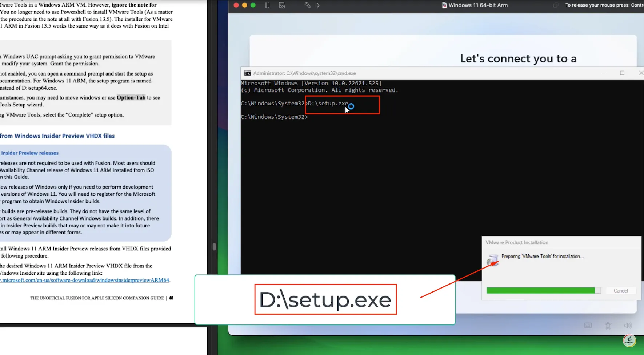Click 'THE UNOFFICIAL FUSION FOR APPLE SILICON COMPANION GUIDE' footer
644x355 pixels.
97,298
